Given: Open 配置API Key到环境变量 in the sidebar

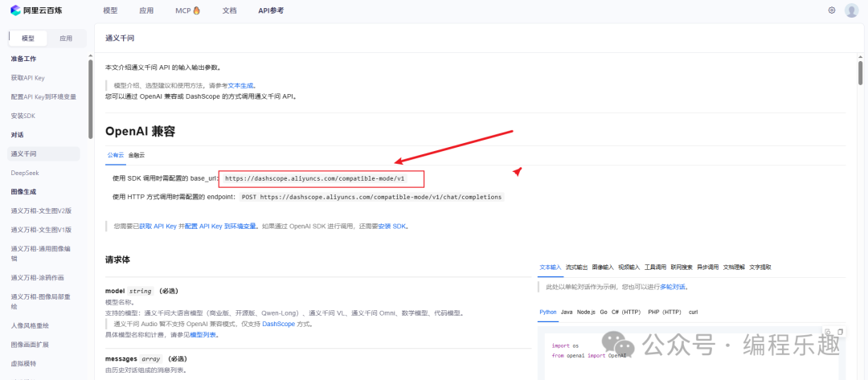Looking at the screenshot, I should click(x=43, y=96).
